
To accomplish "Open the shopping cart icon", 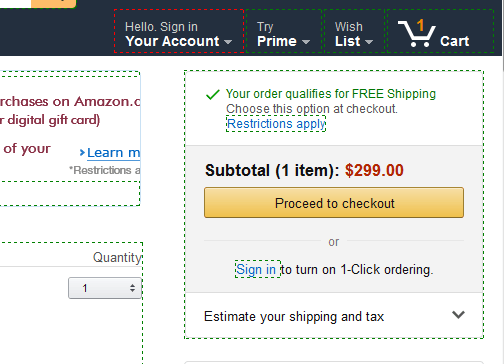I will coord(416,34).
